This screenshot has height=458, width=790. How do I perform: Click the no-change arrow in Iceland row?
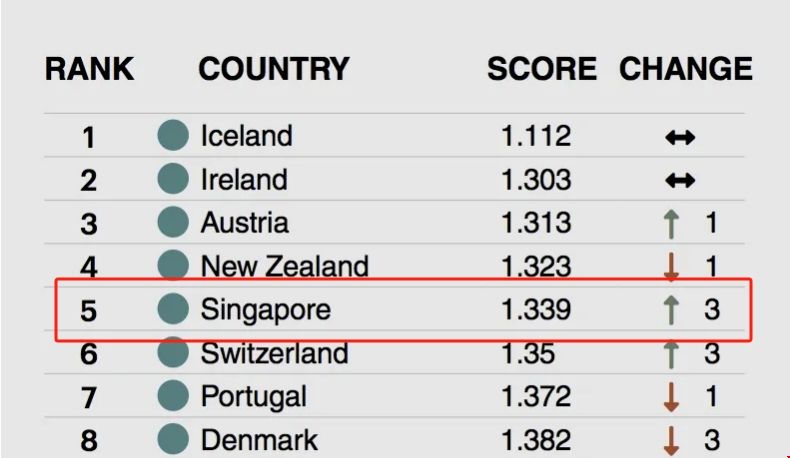coord(679,136)
